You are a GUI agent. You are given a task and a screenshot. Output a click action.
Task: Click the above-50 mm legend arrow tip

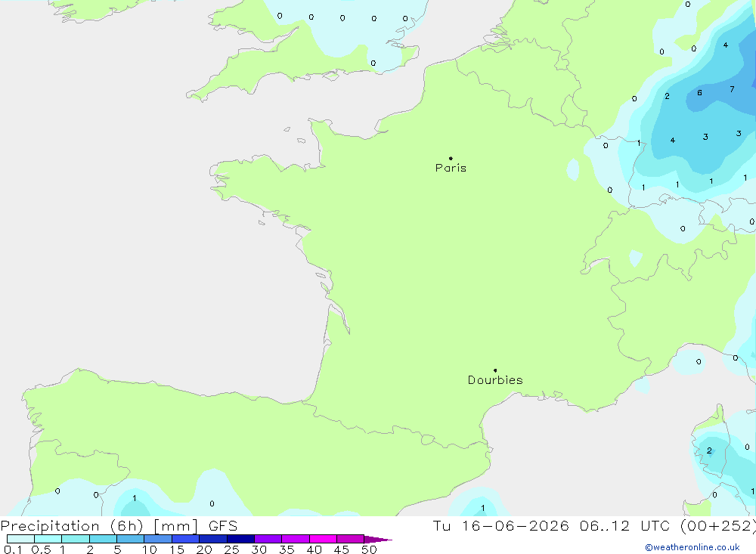point(378,539)
